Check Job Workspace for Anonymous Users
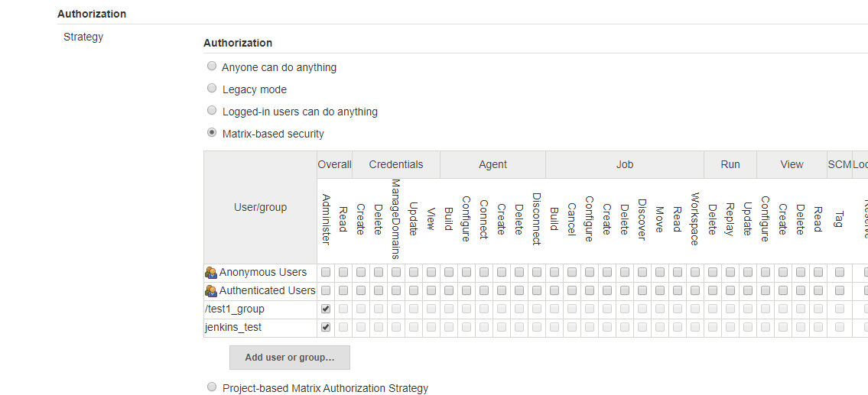 click(x=694, y=272)
